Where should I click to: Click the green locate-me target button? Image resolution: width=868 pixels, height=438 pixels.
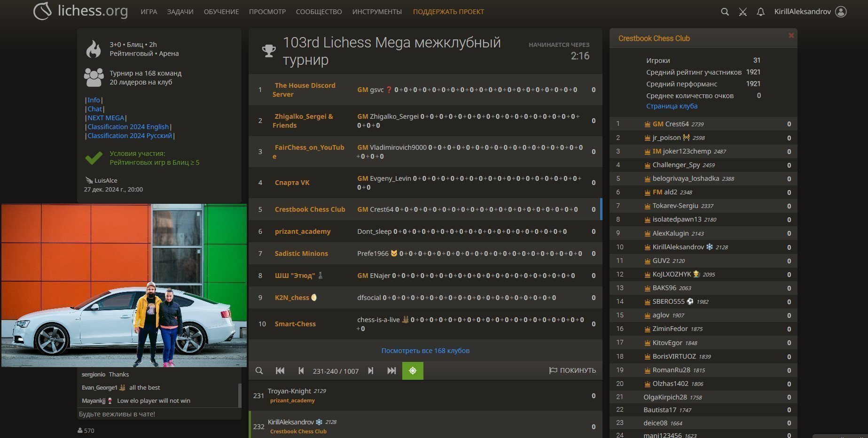pyautogui.click(x=413, y=371)
